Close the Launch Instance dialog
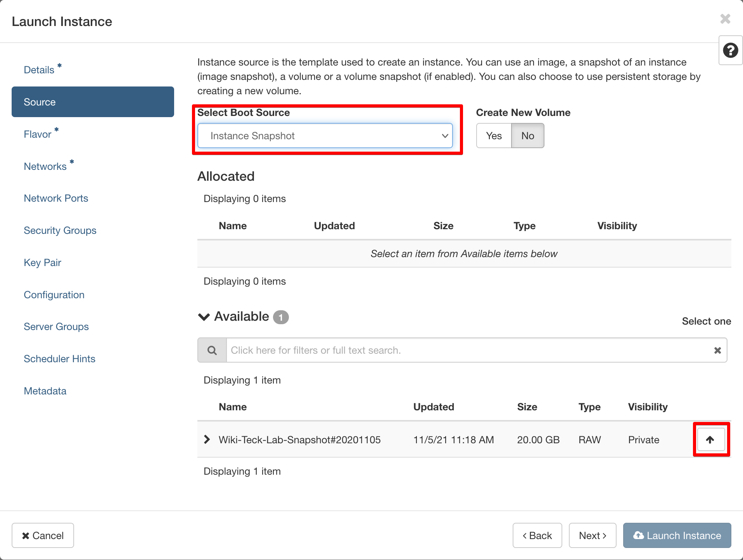 point(725,19)
